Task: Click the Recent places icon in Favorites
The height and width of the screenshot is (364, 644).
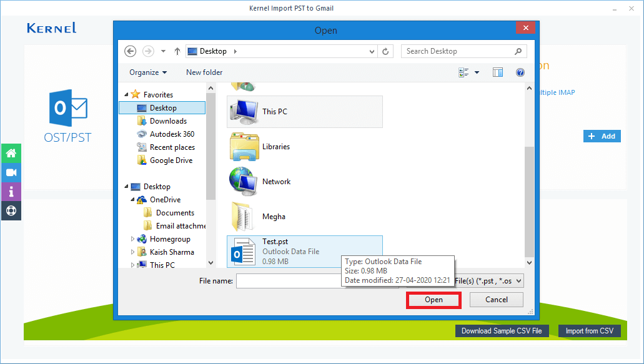Action: pos(142,147)
